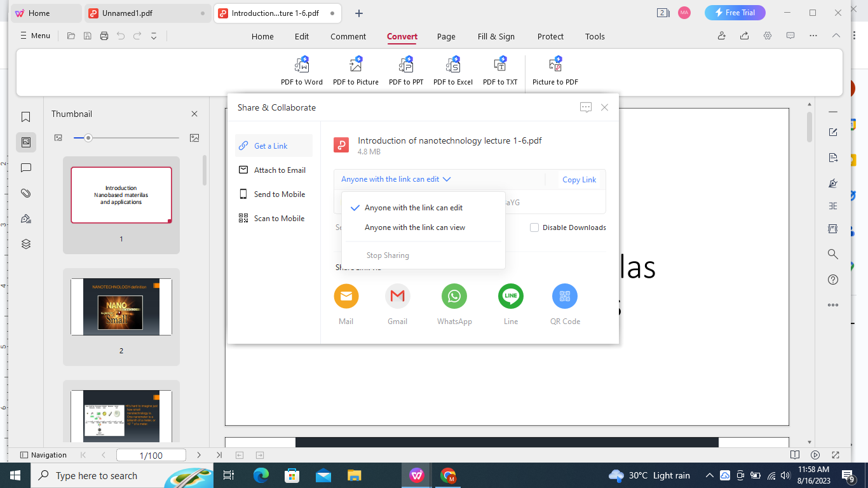Open the link permission dropdown

click(395, 179)
